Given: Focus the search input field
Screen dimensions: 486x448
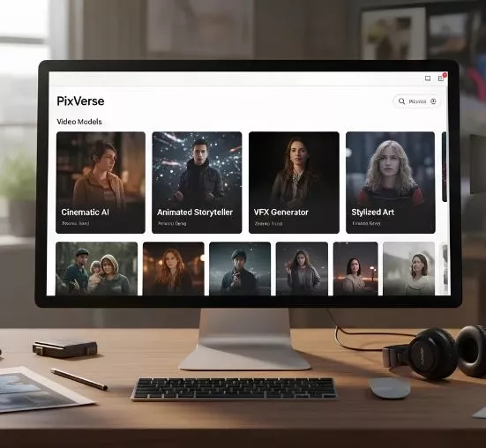Looking at the screenshot, I should (416, 101).
